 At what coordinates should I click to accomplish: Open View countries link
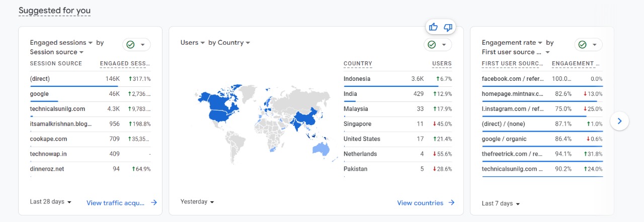coord(426,203)
